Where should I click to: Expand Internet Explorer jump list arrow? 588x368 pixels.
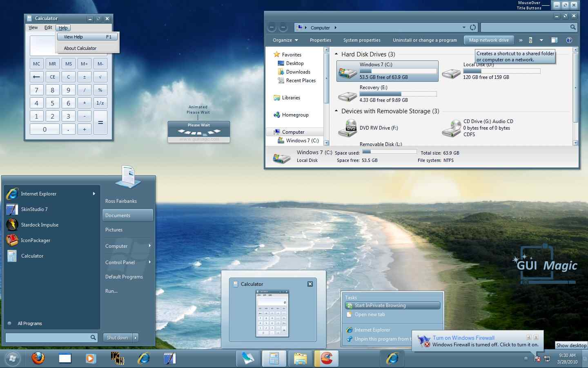click(x=94, y=194)
